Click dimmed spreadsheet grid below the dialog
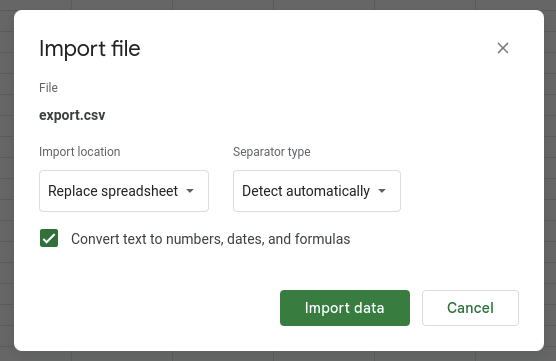The image size is (556, 361). pyautogui.click(x=278, y=356)
